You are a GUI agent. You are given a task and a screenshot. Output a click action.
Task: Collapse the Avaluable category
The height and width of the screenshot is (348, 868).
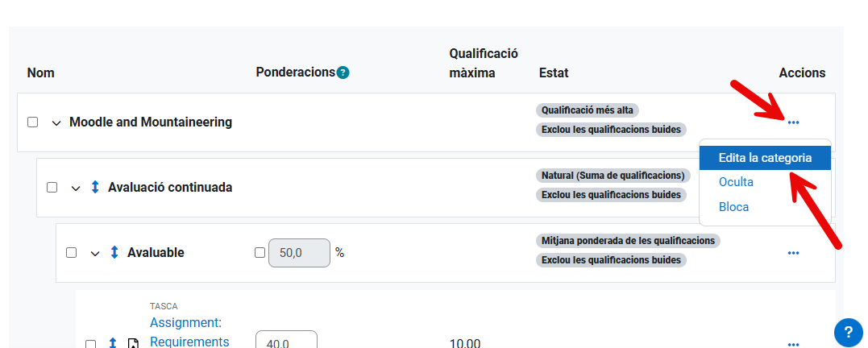click(x=95, y=254)
